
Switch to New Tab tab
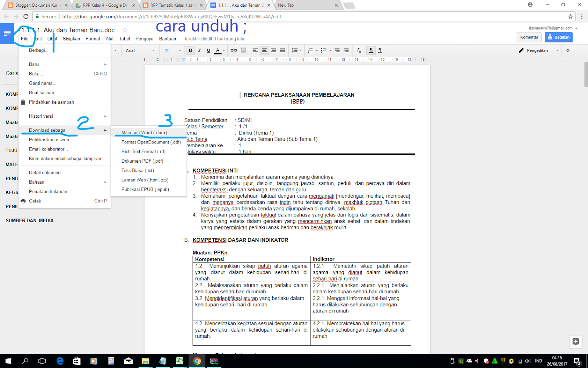(x=307, y=5)
